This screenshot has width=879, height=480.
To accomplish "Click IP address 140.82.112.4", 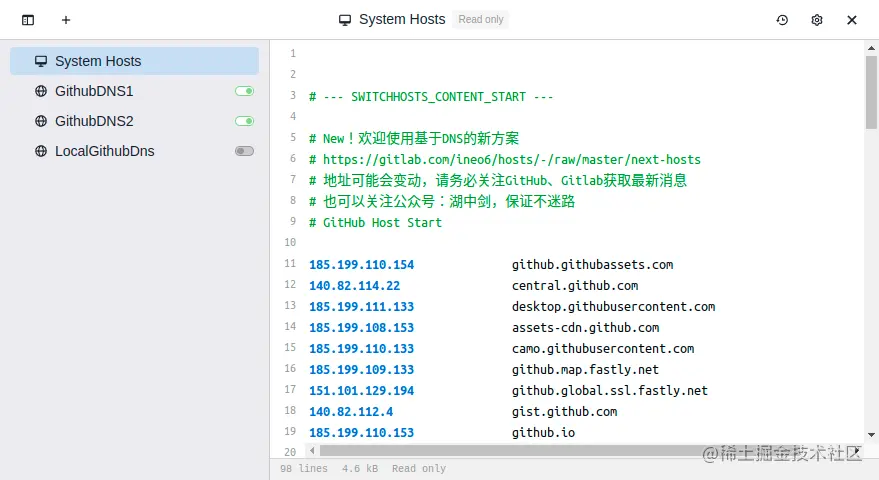I will tap(351, 412).
